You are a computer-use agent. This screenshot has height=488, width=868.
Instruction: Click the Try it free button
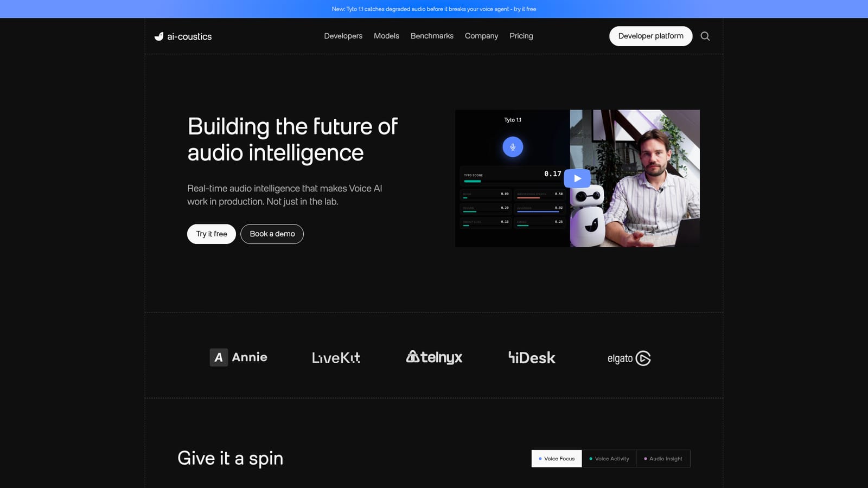click(212, 234)
